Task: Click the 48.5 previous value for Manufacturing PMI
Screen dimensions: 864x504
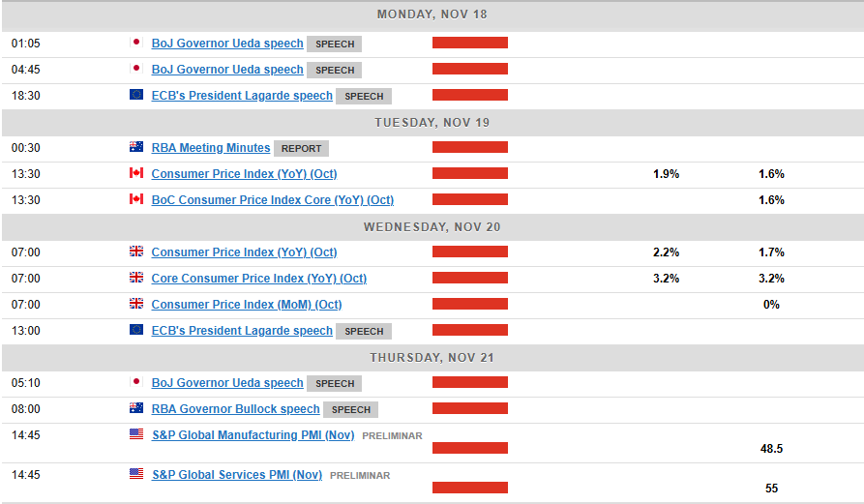Action: pyautogui.click(x=771, y=449)
